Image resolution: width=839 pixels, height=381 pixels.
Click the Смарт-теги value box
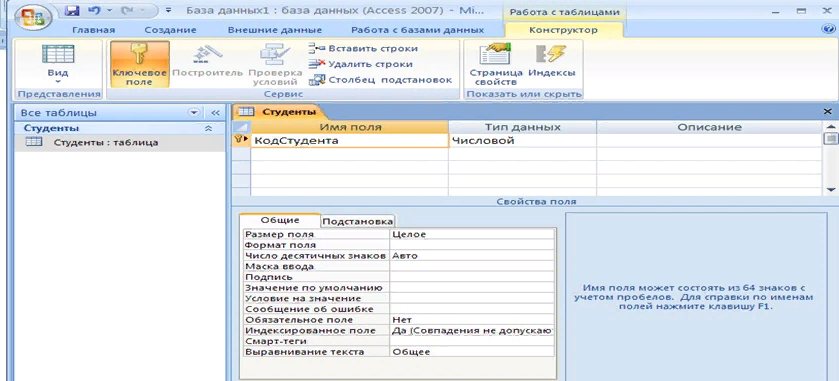click(472, 341)
